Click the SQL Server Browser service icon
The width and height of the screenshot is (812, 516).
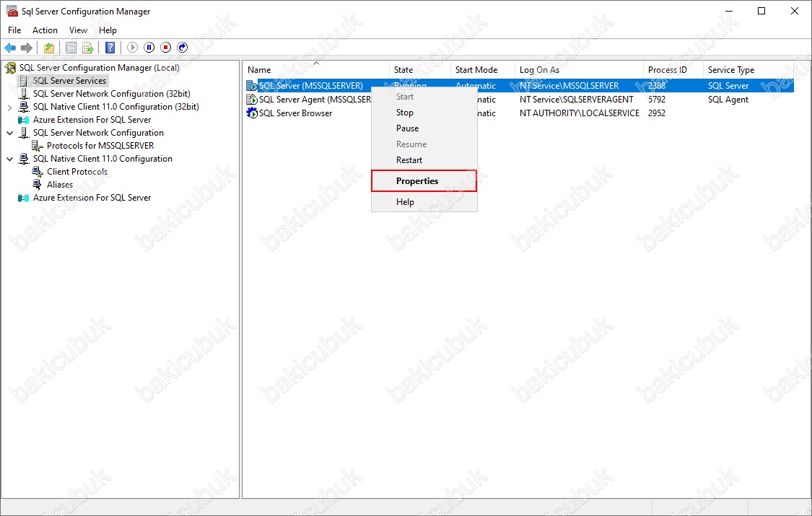pyautogui.click(x=252, y=113)
